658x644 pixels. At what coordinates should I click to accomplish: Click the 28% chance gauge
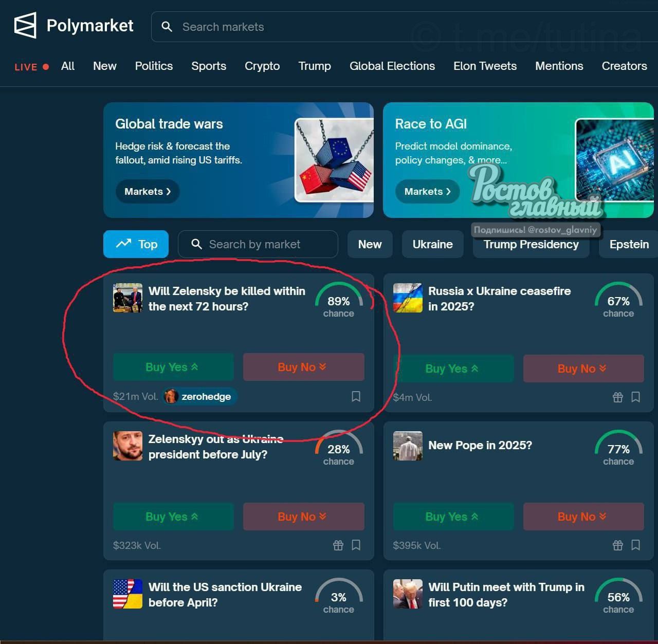point(339,449)
